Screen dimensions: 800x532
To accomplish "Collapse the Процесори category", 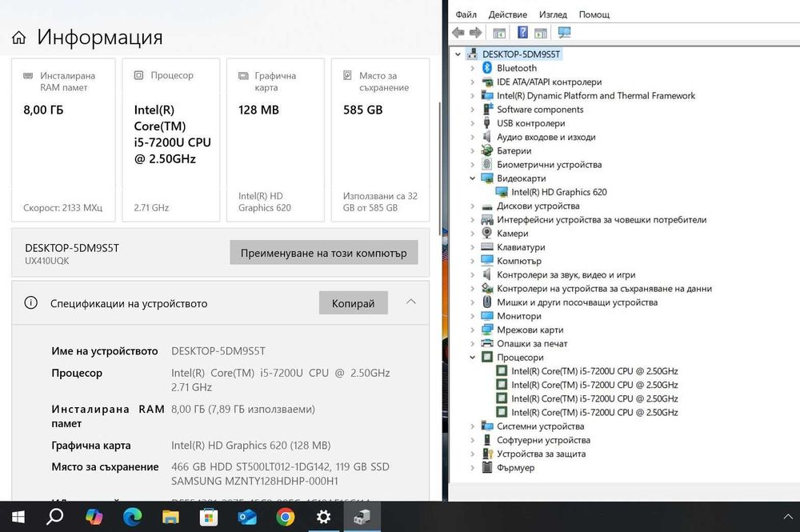I will pyautogui.click(x=473, y=357).
